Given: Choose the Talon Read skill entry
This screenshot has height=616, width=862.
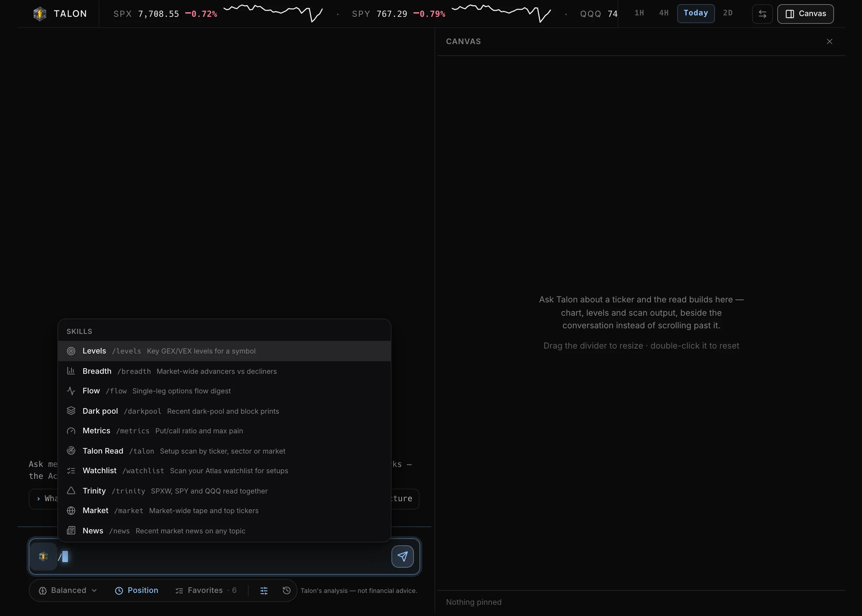Looking at the screenshot, I should (224, 450).
